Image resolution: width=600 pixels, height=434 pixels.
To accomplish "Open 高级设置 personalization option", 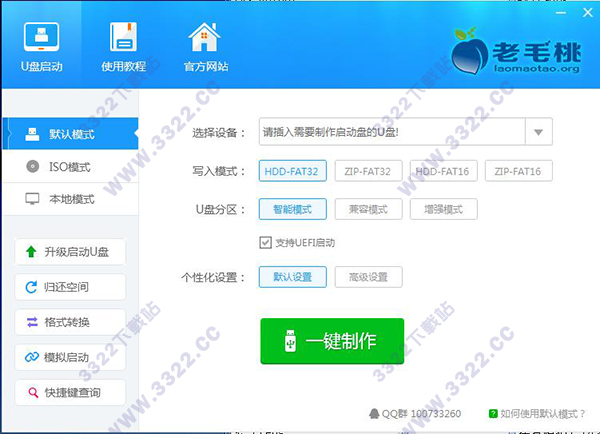I will 368,277.
